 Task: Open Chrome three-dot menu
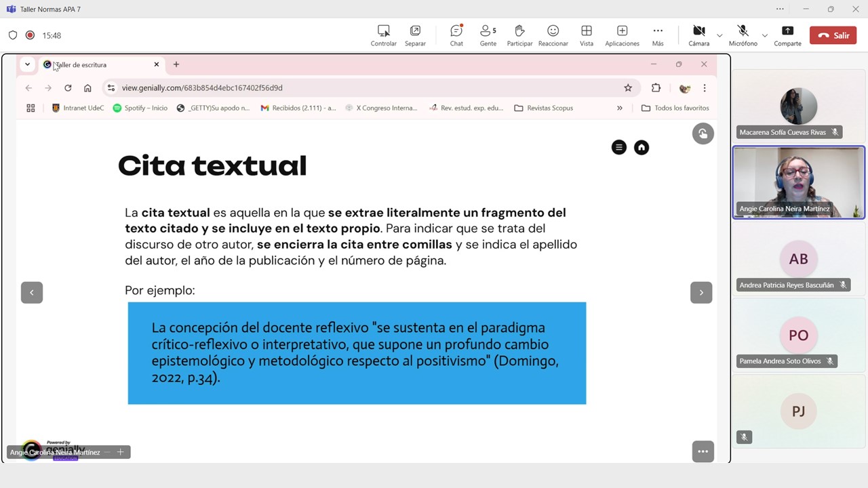pos(705,88)
